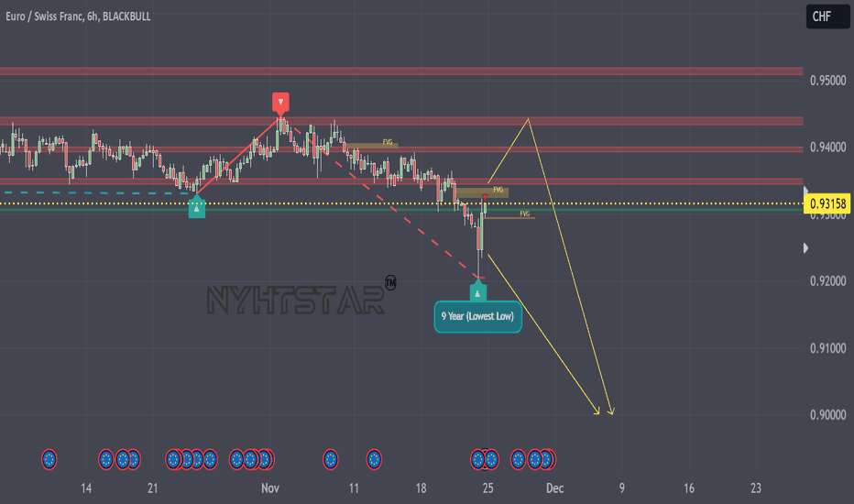This screenshot has width=854, height=504.
Task: Click the FVG label inside the shaded box above the dotted line
Action: [x=498, y=190]
